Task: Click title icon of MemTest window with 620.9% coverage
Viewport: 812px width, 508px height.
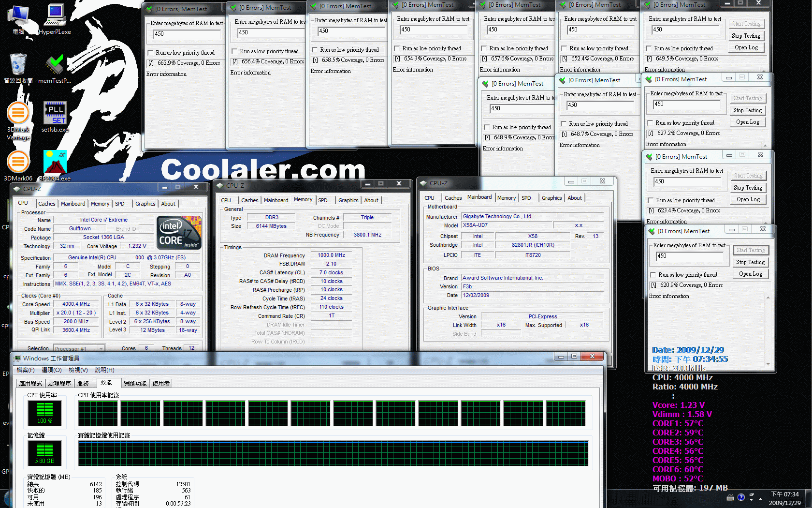Action: pyautogui.click(x=652, y=231)
